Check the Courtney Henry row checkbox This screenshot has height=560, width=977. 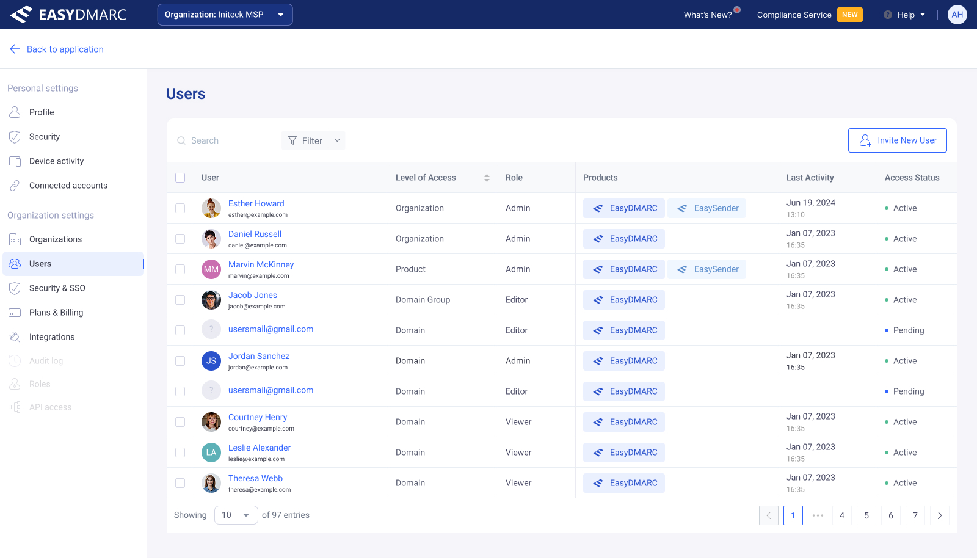click(180, 422)
